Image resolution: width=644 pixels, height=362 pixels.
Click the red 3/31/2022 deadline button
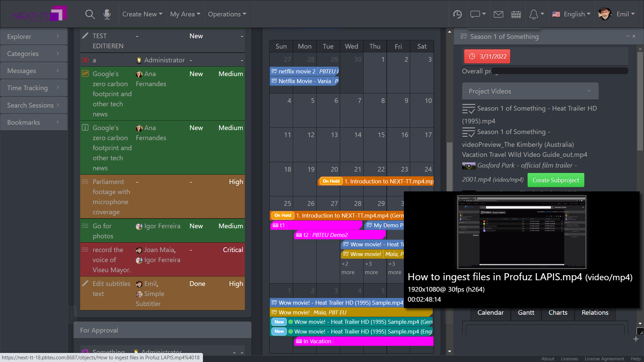tap(487, 56)
